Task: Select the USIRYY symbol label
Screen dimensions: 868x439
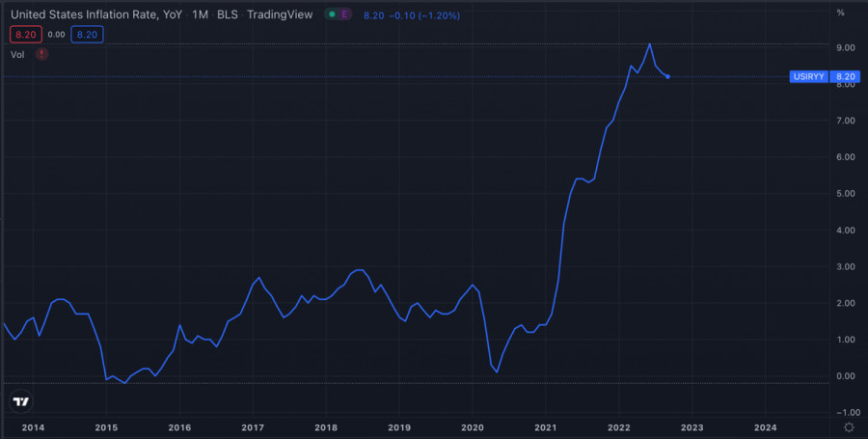Action: (x=808, y=76)
